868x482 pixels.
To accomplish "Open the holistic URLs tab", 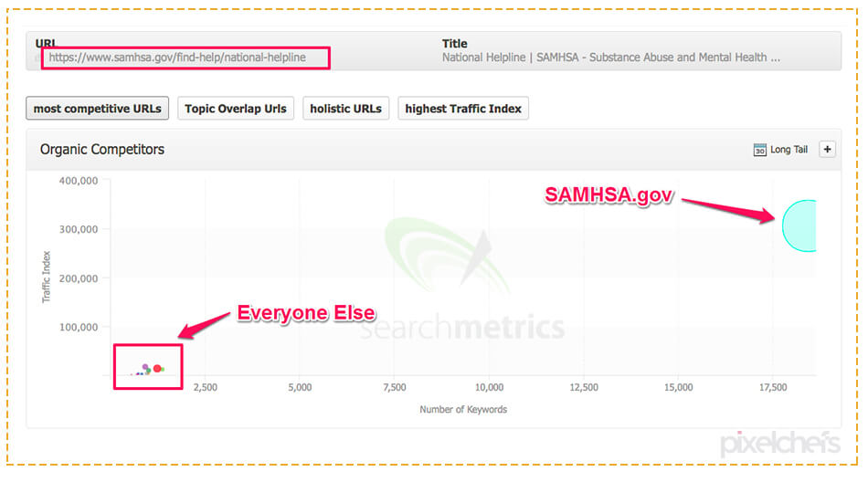I will 345,109.
